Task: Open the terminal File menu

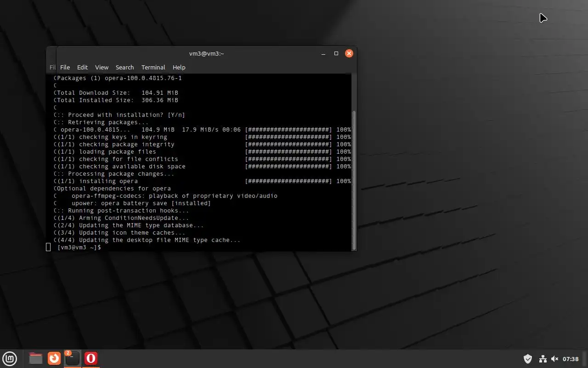Action: coord(65,67)
